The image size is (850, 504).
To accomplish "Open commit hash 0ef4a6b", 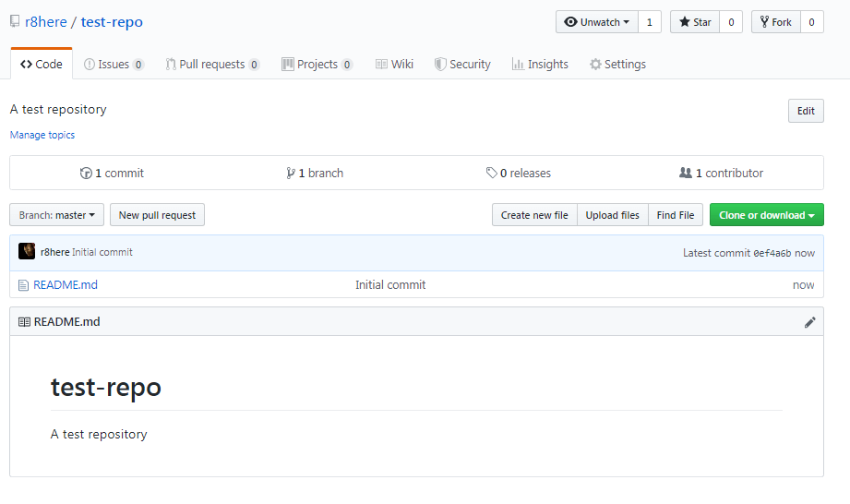I will tap(772, 253).
